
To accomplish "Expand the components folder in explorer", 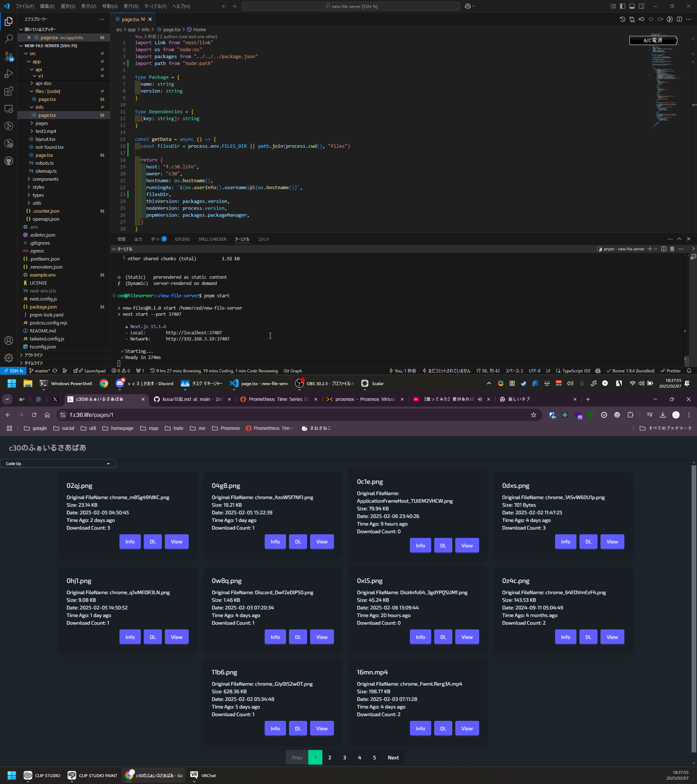I will (x=45, y=179).
